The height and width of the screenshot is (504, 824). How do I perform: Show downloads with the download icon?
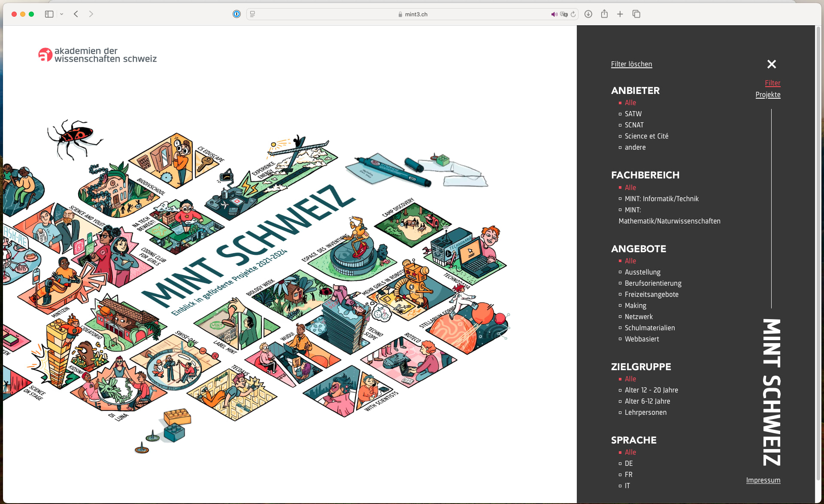[x=588, y=14]
